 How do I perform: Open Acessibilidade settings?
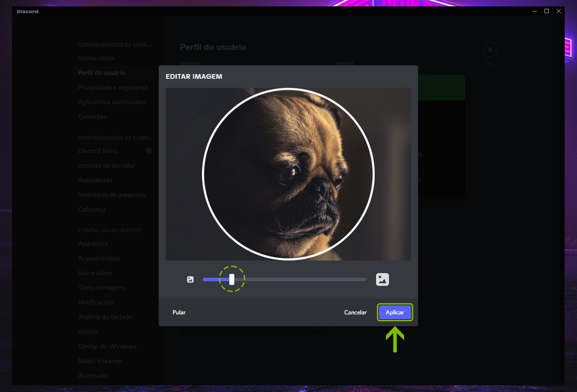pyautogui.click(x=99, y=258)
